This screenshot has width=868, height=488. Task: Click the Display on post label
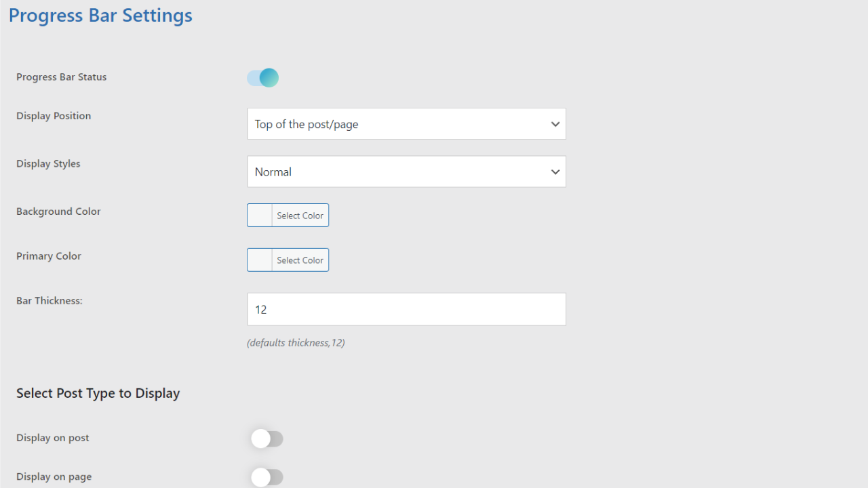coord(53,438)
